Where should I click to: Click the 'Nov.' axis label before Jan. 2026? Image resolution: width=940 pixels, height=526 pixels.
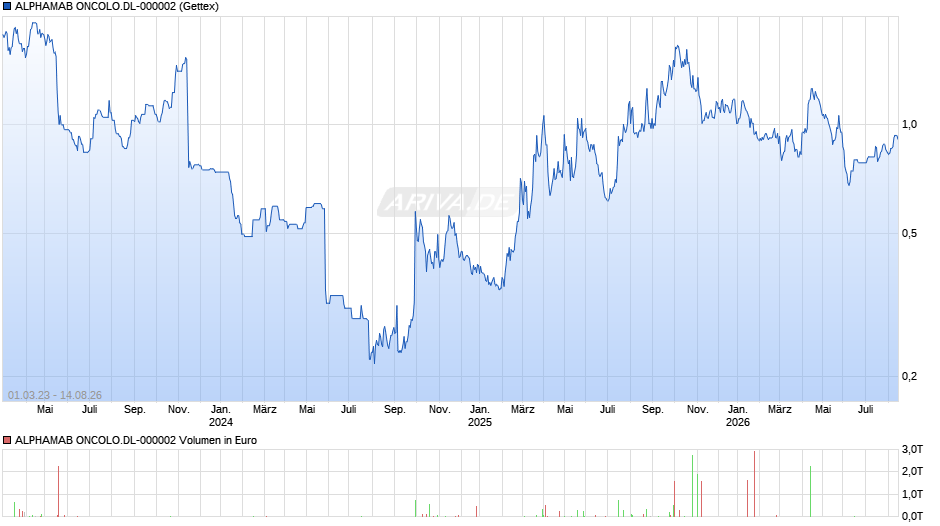697,410
